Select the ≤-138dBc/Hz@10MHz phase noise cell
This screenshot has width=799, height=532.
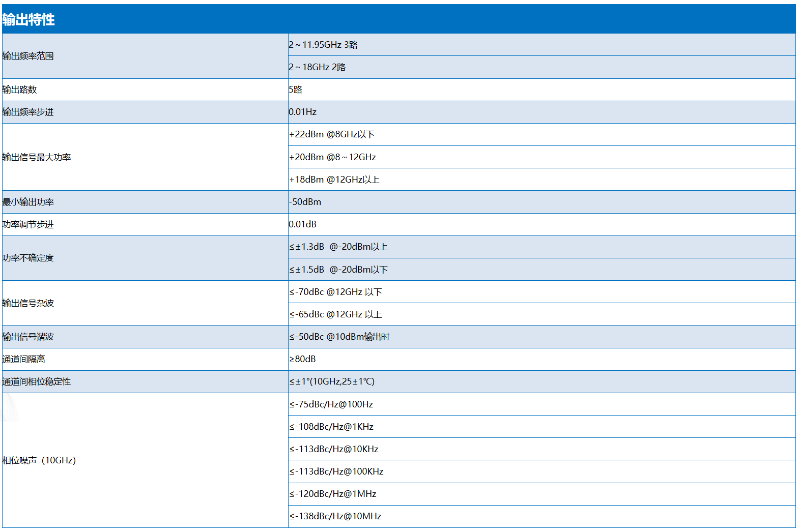(335, 516)
